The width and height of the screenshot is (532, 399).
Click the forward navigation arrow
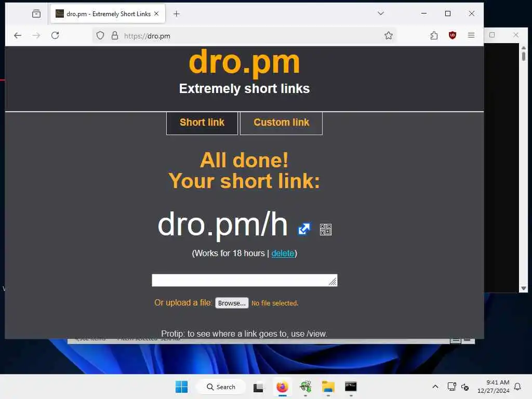pos(36,35)
